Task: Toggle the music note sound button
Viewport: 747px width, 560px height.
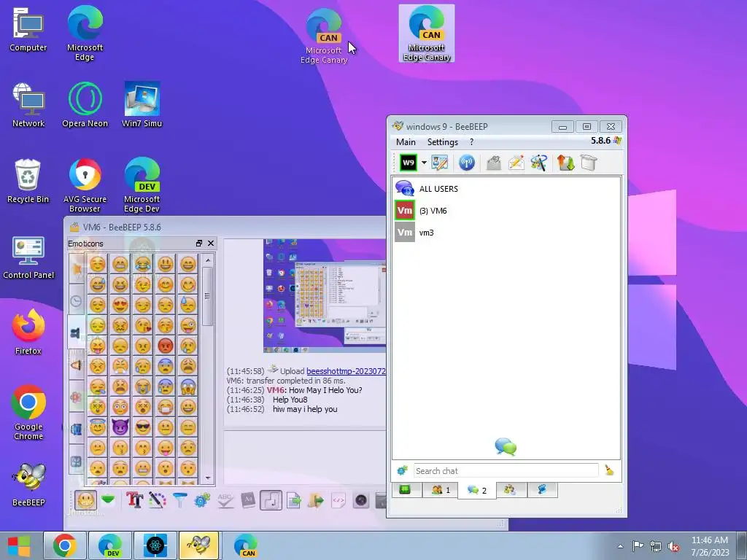Action: tap(271, 500)
